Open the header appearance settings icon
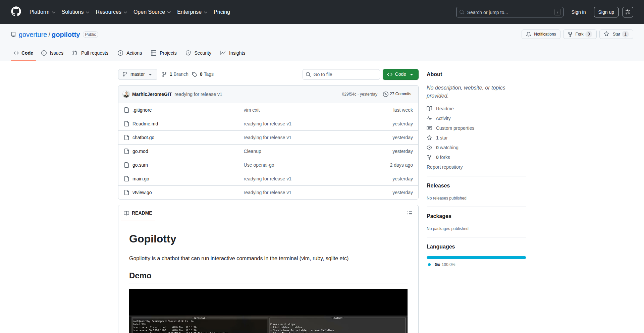Screen dimensions: 644x333 [x=628, y=12]
